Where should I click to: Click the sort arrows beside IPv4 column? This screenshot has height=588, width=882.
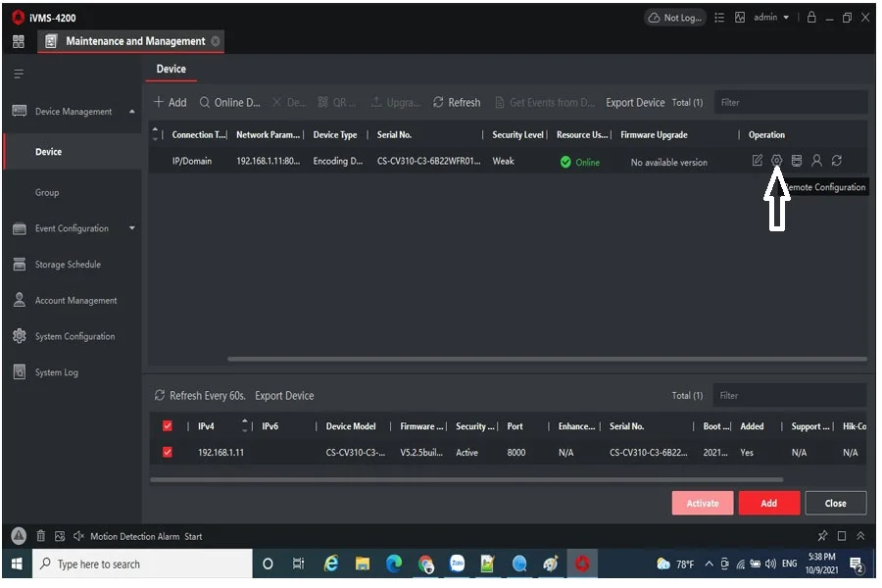tap(245, 425)
